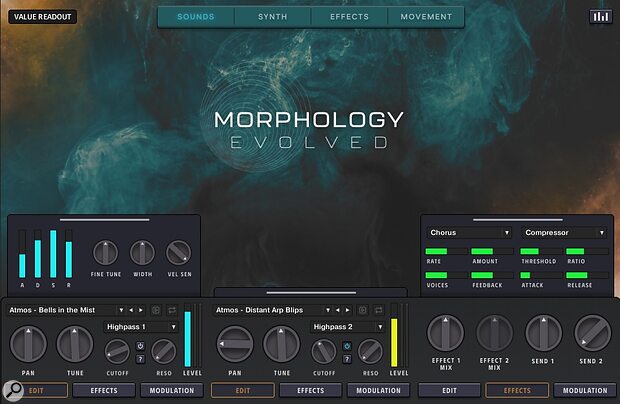Switch to the Sounds tab
620x404 pixels.
coord(196,17)
